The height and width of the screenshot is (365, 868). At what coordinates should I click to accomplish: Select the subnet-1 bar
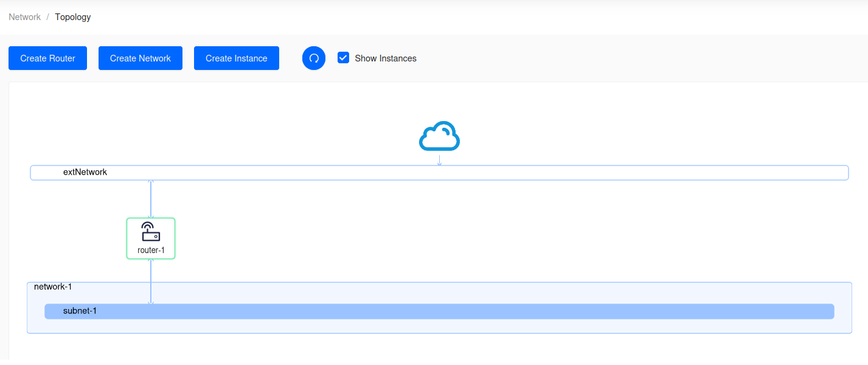click(439, 311)
